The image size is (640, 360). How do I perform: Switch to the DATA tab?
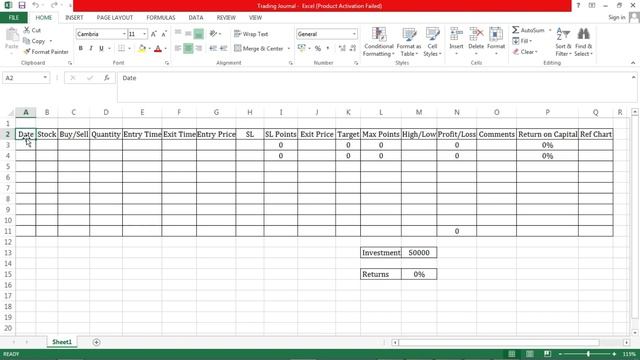tap(196, 18)
